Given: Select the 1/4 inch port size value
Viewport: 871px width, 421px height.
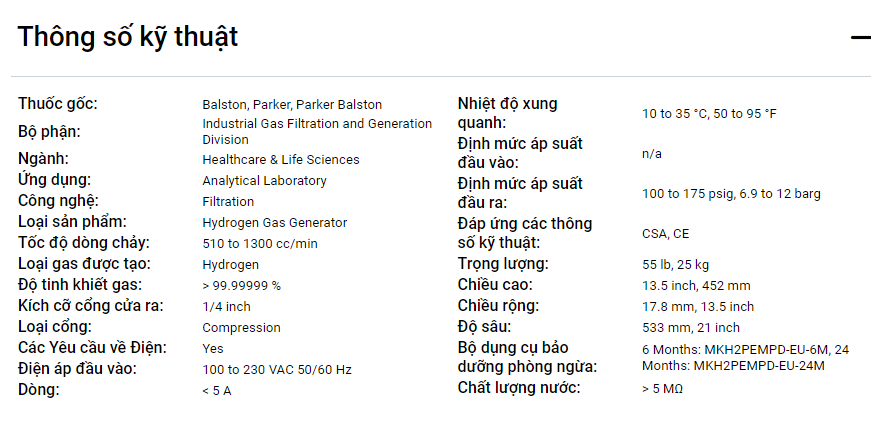Looking at the screenshot, I should [x=226, y=307].
